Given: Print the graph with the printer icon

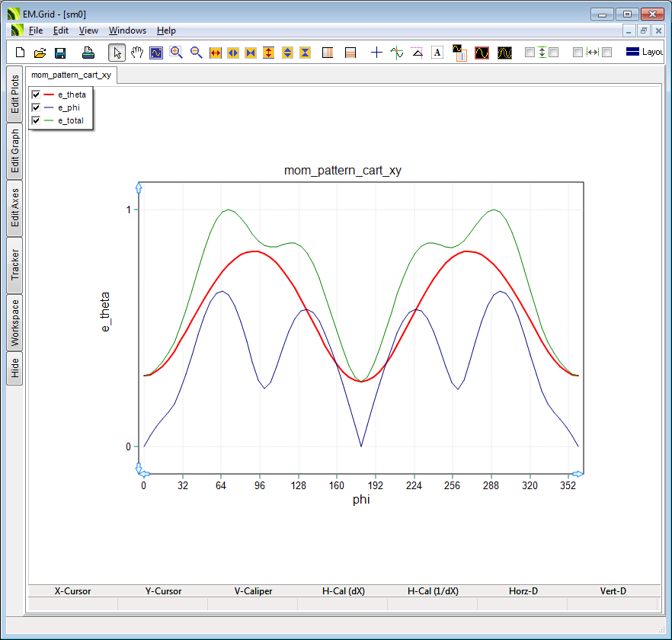Looking at the screenshot, I should coord(88,53).
